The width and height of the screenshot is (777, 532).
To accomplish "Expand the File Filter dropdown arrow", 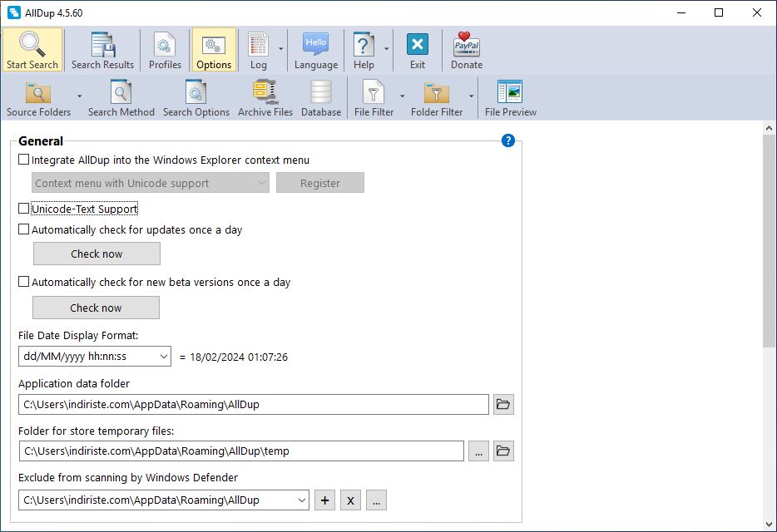I will click(402, 96).
